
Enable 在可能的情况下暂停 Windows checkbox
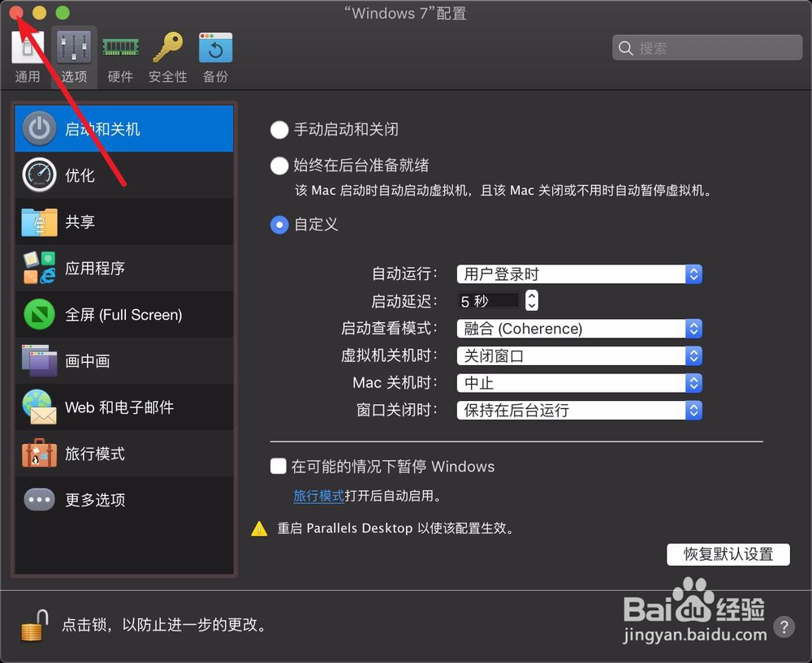[278, 466]
